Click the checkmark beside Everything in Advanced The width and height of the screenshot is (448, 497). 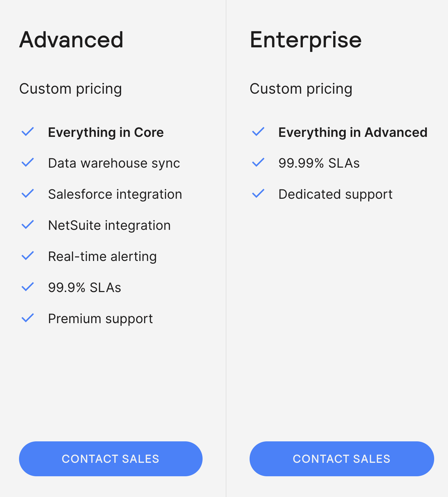pyautogui.click(x=258, y=132)
